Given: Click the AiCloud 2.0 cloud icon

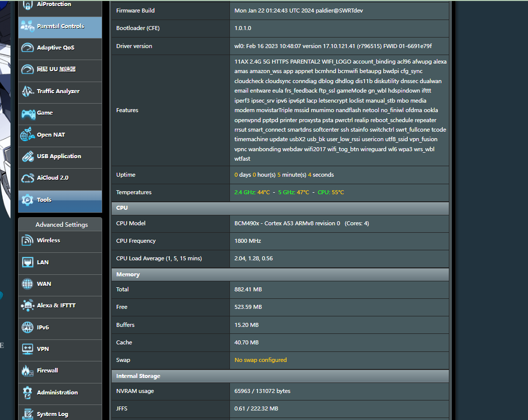Looking at the screenshot, I should point(28,178).
